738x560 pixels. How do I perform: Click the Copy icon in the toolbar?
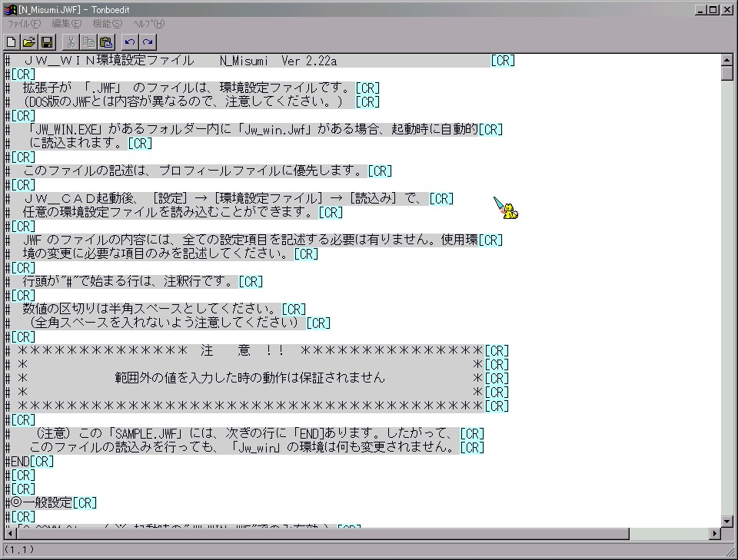point(88,41)
